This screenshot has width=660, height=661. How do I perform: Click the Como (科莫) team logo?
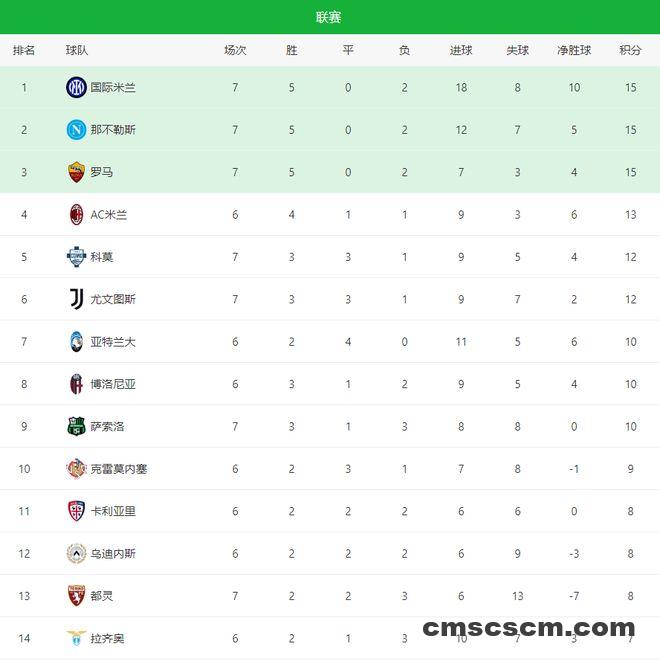(x=76, y=257)
